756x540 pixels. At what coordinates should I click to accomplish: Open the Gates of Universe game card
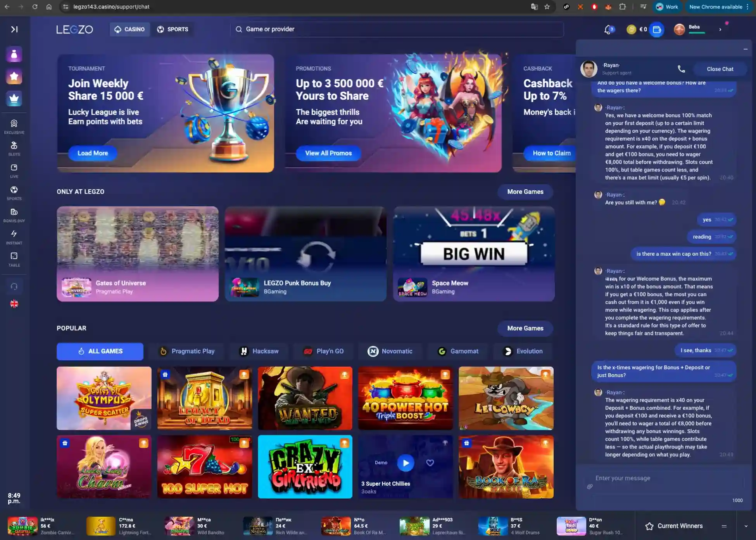pyautogui.click(x=138, y=254)
